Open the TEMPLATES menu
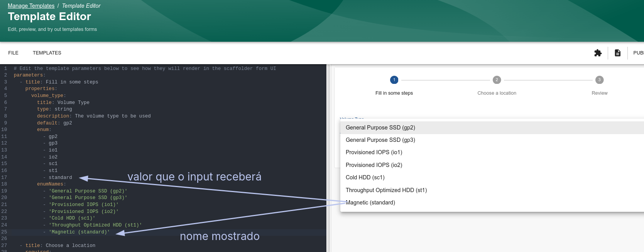The width and height of the screenshot is (644, 252). 47,53
